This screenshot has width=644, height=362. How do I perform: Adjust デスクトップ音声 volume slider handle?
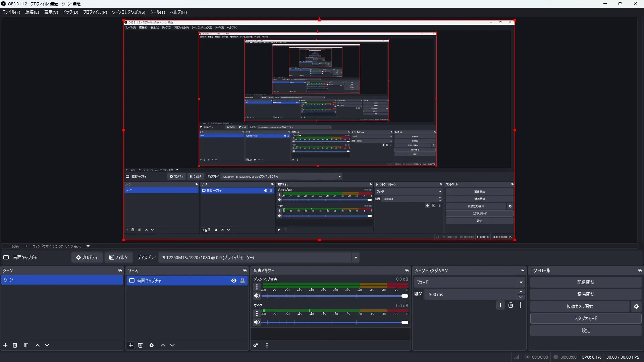[405, 296]
